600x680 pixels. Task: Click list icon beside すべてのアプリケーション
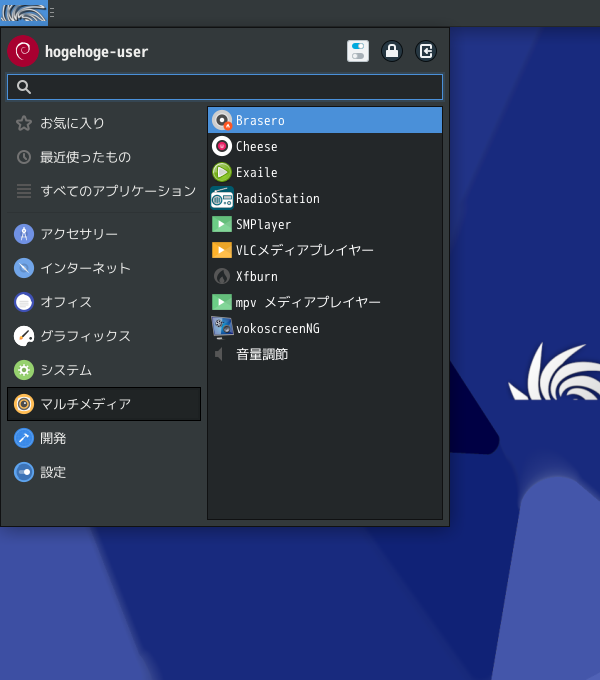click(24, 191)
